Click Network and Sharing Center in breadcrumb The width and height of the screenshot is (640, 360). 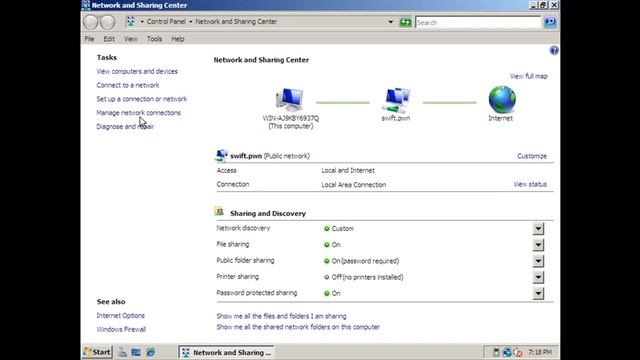tap(236, 22)
